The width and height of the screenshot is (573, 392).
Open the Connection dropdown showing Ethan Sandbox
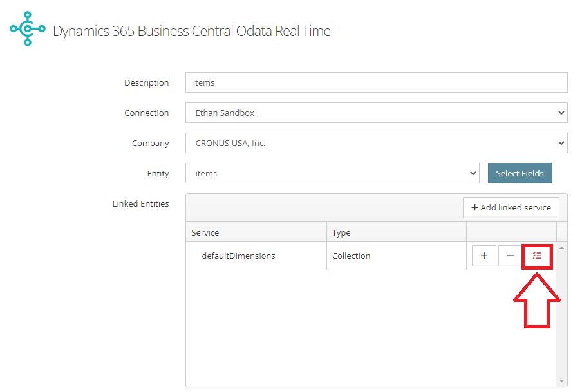click(x=377, y=113)
